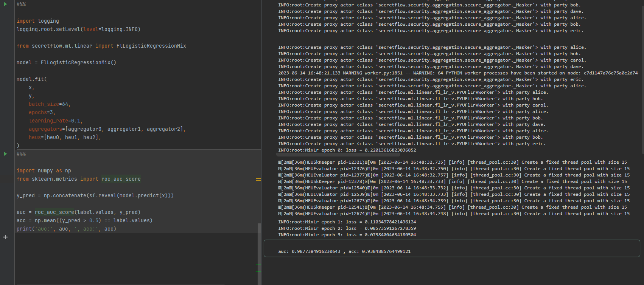Click the HEUSkKeeper pid=12541 log line

tap(453, 207)
